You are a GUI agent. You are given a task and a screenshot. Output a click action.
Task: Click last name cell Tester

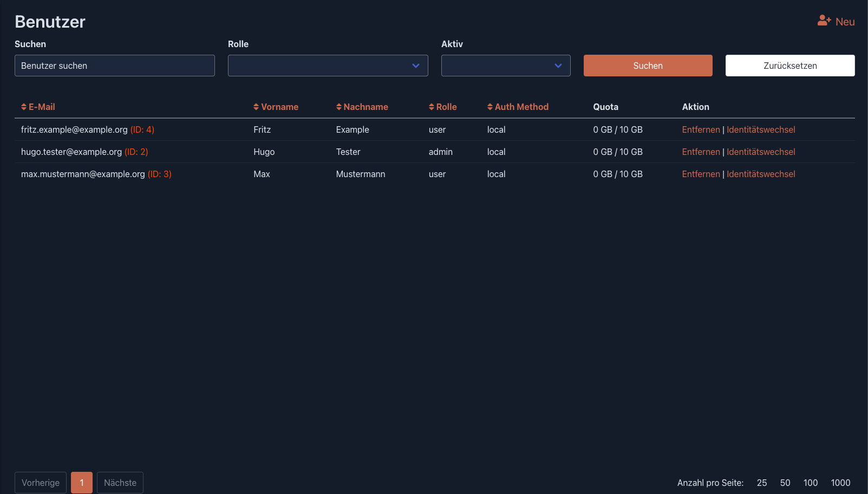click(x=348, y=152)
